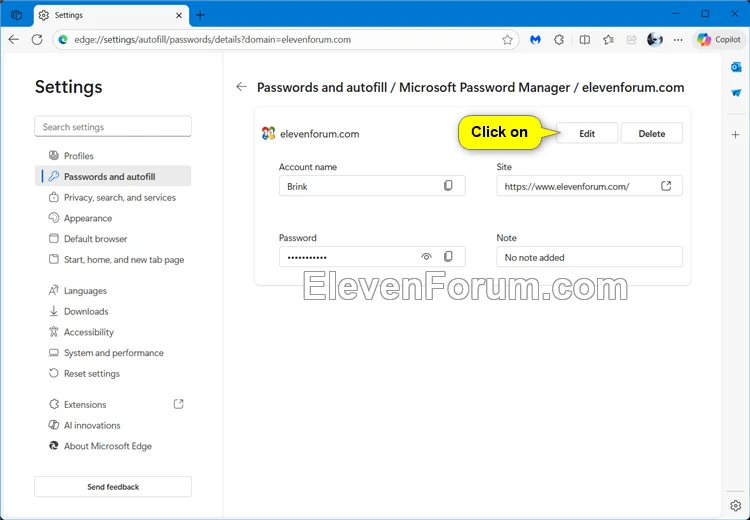Click the page breadcrumb heading text
The image size is (750, 520).
click(x=470, y=87)
